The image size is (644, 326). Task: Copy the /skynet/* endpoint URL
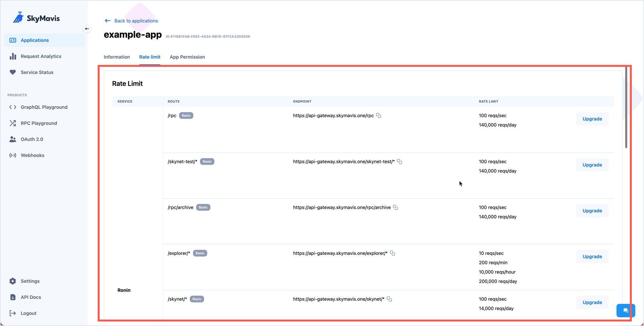(x=389, y=299)
